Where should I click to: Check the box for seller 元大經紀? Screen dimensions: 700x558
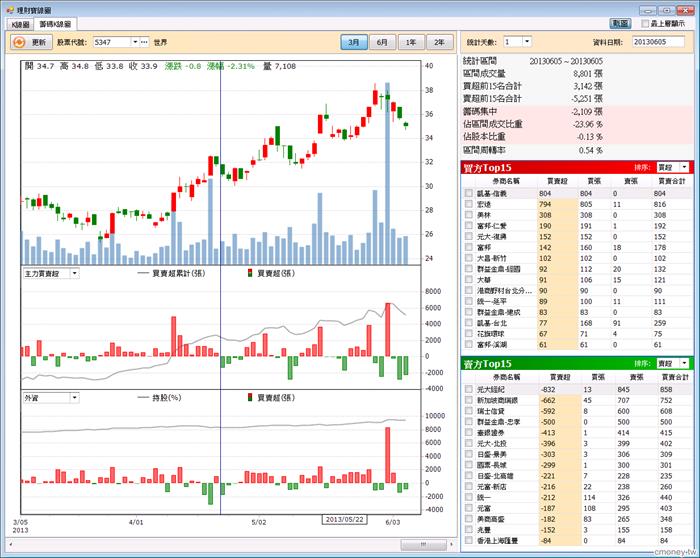coord(468,389)
